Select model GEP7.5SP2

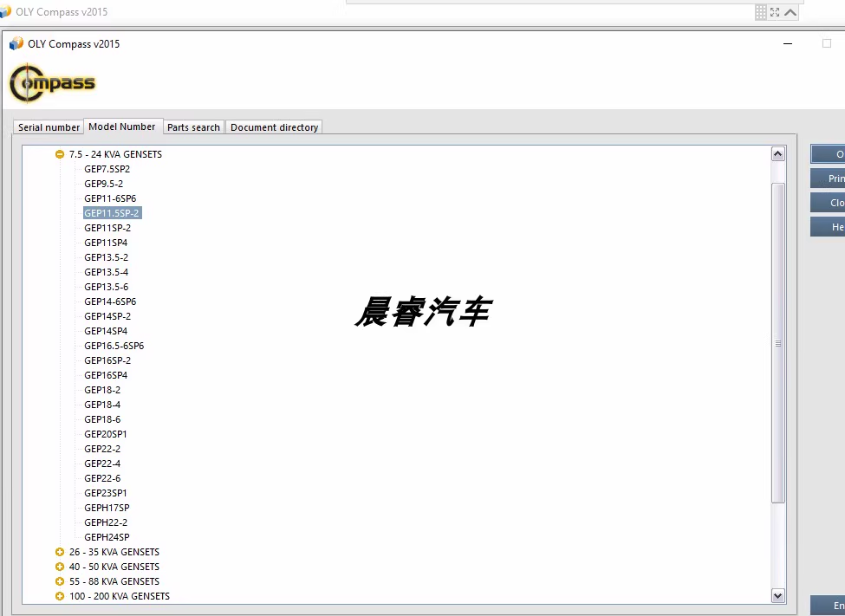107,169
